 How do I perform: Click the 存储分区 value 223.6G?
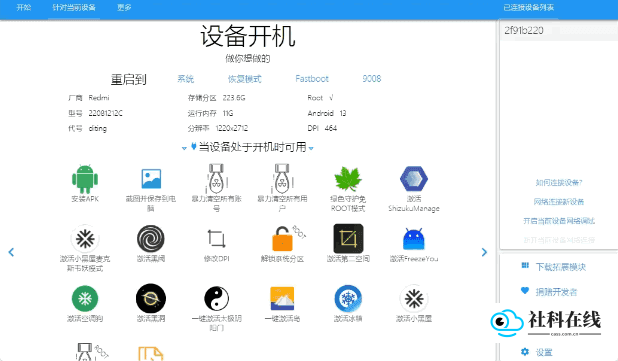tap(234, 98)
